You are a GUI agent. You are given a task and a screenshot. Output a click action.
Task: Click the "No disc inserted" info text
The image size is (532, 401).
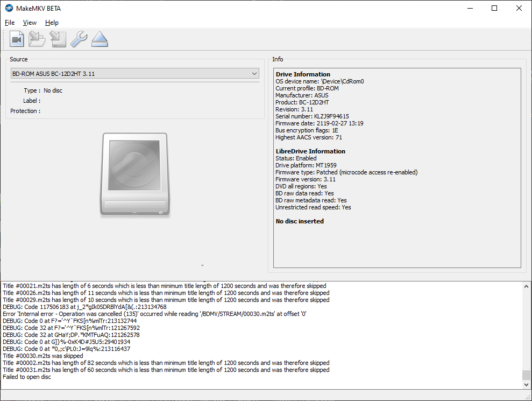[300, 221]
